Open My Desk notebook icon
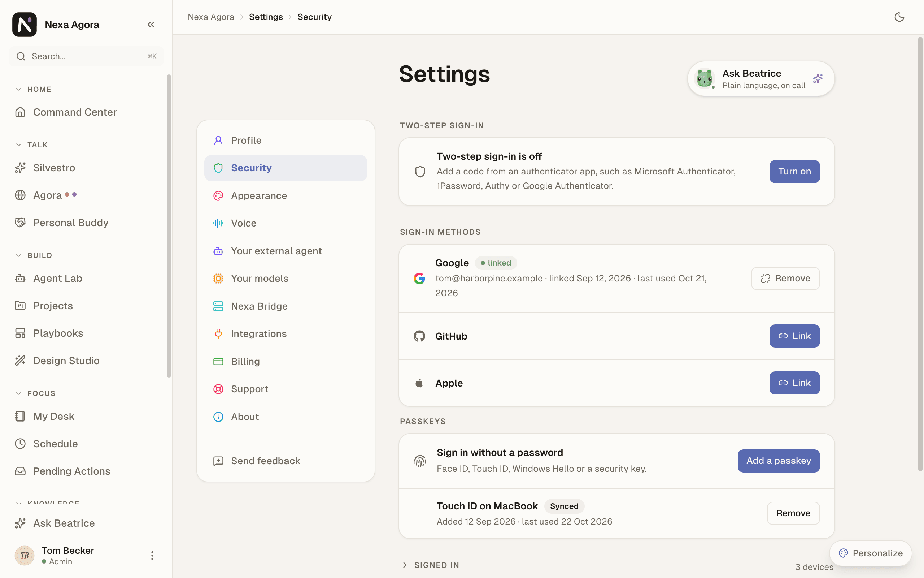The width and height of the screenshot is (924, 578). 20,416
